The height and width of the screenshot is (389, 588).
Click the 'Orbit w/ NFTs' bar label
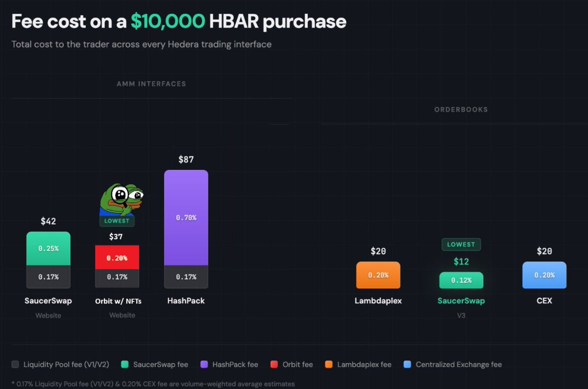point(118,301)
